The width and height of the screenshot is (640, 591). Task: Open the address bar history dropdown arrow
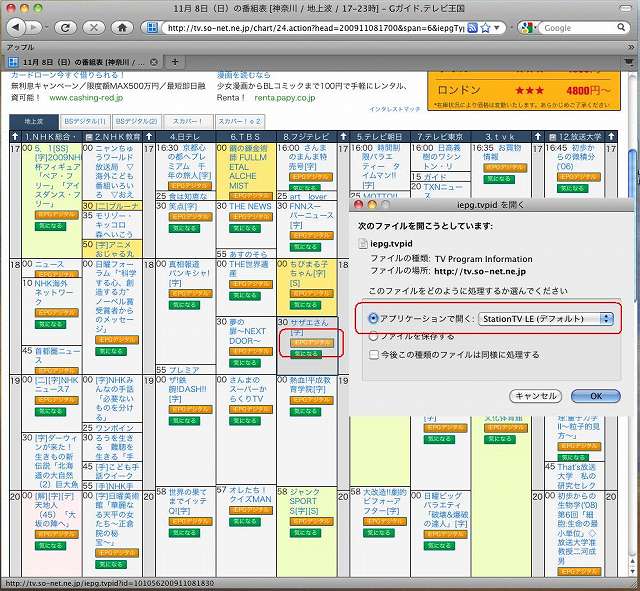497,28
